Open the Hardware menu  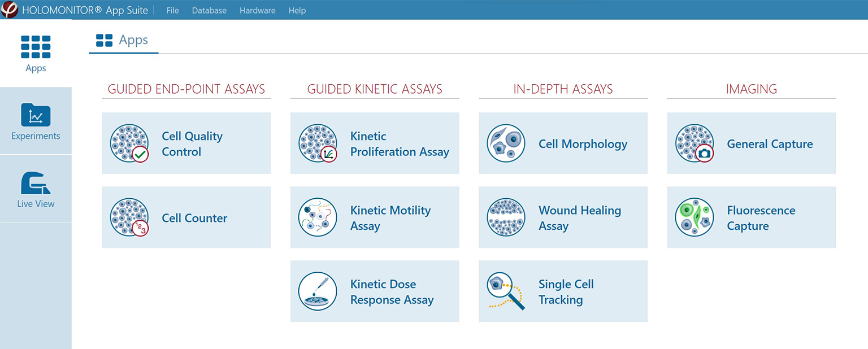(257, 10)
